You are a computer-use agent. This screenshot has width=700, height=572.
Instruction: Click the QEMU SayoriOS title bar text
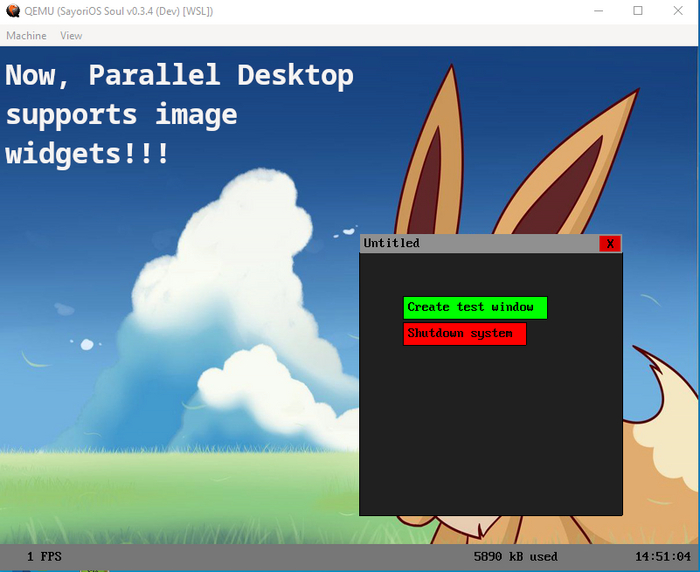(119, 11)
